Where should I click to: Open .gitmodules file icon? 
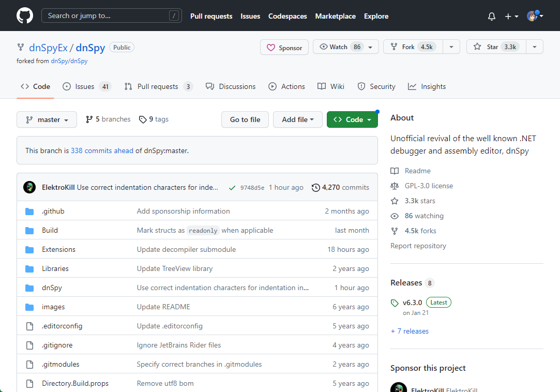29,364
